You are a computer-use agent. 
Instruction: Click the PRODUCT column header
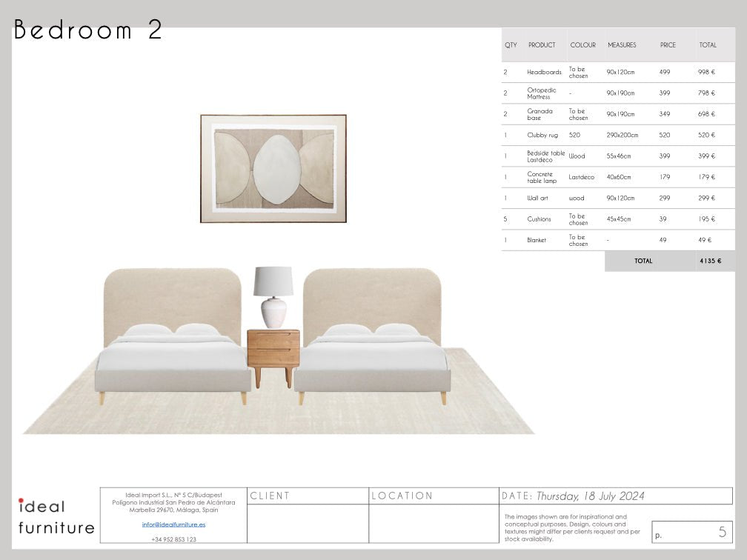(543, 44)
